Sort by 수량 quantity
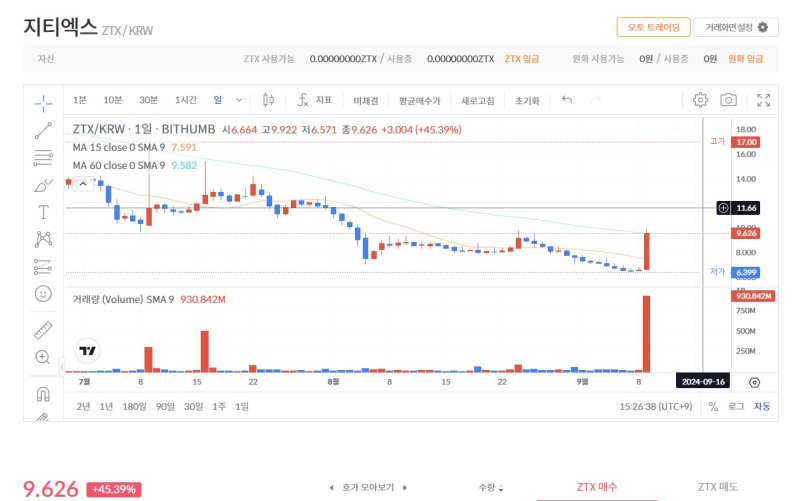Screen dimensions: 800x501 [491, 488]
